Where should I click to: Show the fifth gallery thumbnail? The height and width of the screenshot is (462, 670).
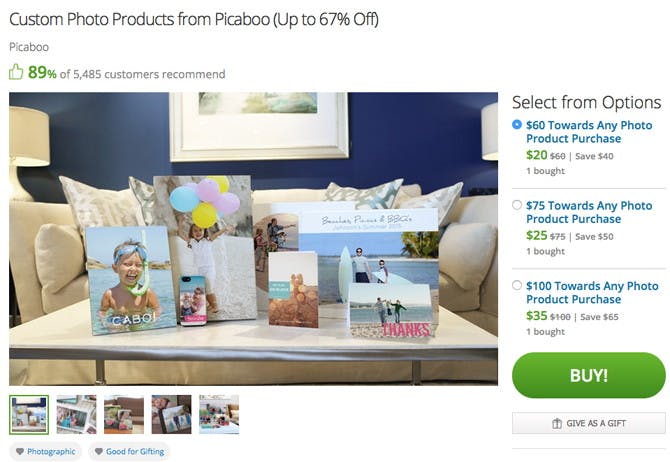pyautogui.click(x=219, y=413)
